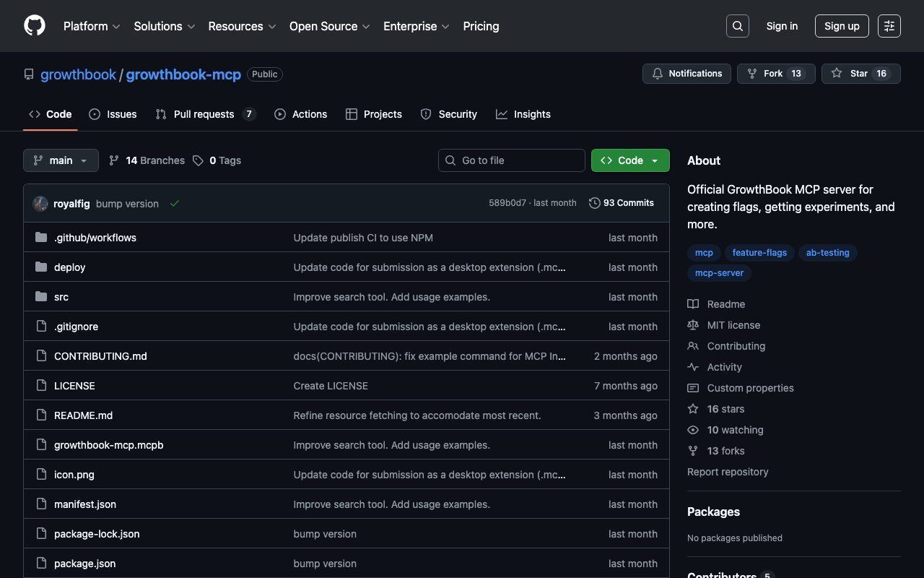Viewport: 924px width, 578px height.
Task: View the 93 Commits history
Action: [x=622, y=203]
